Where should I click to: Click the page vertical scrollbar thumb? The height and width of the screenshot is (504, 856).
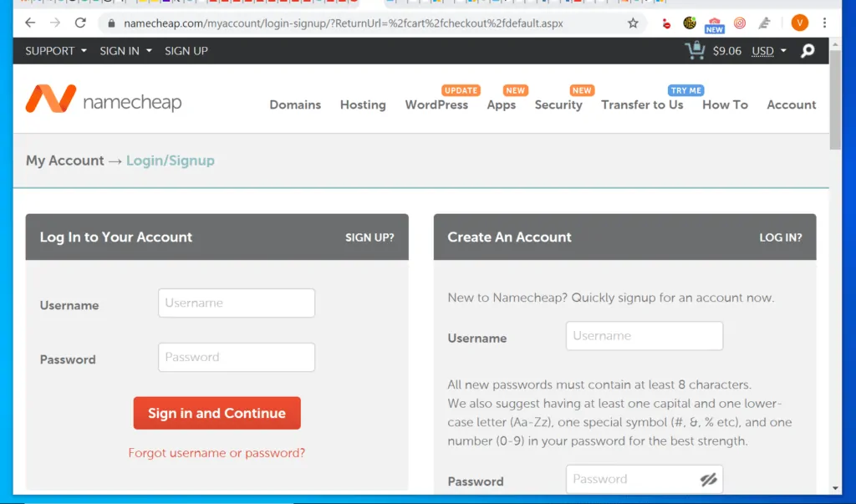tap(835, 101)
